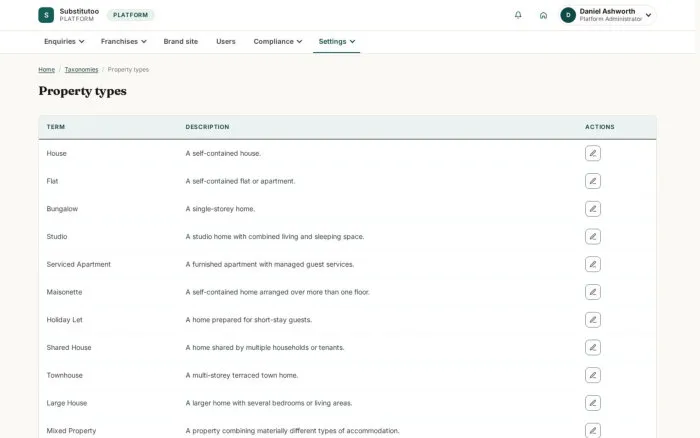Expand the Franchises menu
The height and width of the screenshot is (438, 700).
point(123,42)
